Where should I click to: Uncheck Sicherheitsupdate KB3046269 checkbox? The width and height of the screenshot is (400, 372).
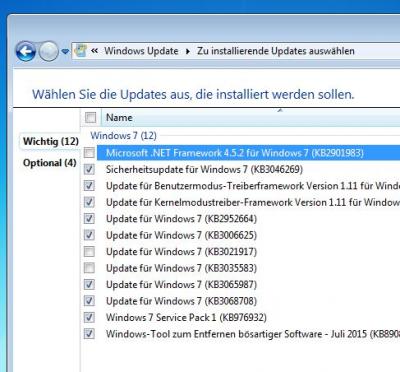(89, 169)
